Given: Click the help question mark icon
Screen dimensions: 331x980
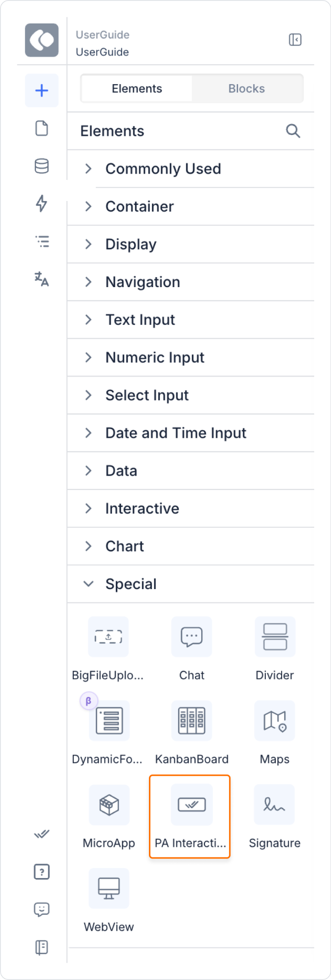Looking at the screenshot, I should (x=42, y=872).
